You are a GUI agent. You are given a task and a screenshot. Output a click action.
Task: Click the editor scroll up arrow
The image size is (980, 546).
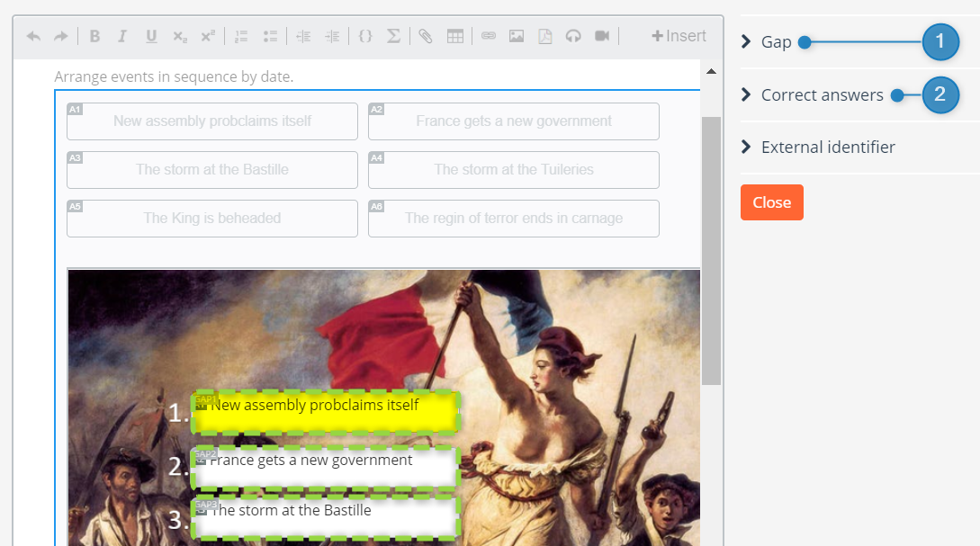711,71
